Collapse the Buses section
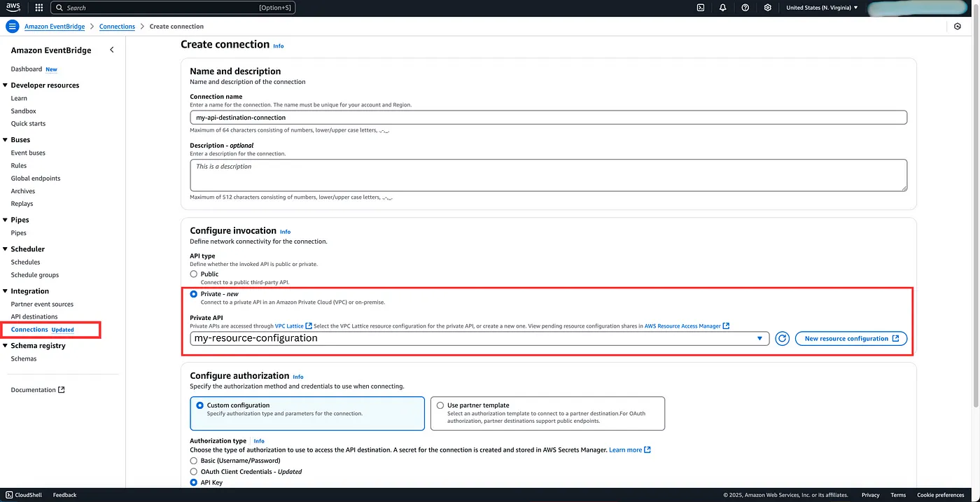Screen dimensions: 980x502 click(x=5, y=140)
